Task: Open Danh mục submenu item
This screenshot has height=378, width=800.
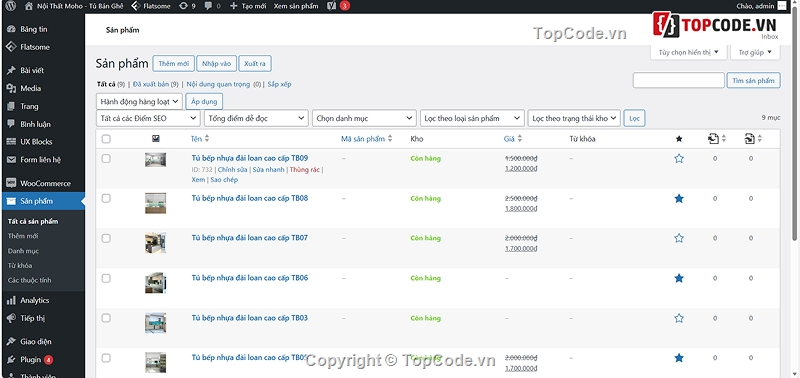Action: tap(23, 251)
